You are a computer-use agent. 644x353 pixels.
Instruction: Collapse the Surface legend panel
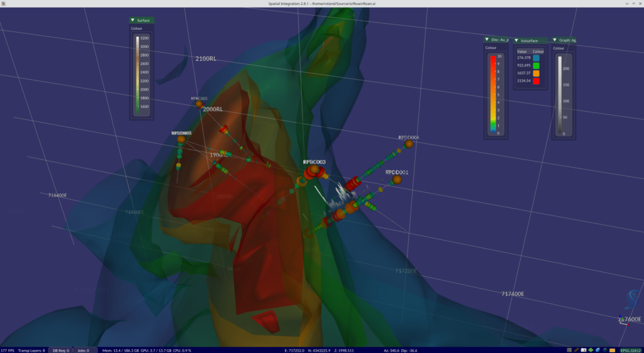tap(133, 20)
